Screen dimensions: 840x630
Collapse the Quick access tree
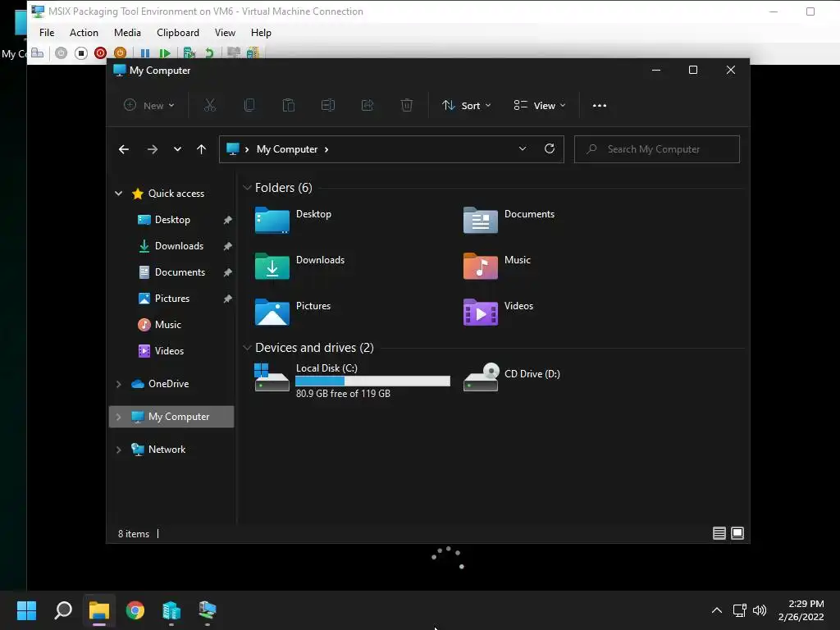[x=118, y=194]
